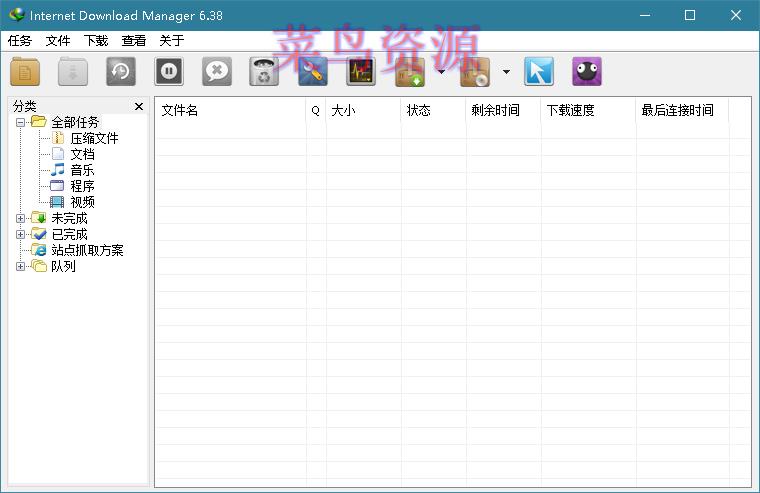The width and height of the screenshot is (760, 493).
Task: Click the Stop All pause icon
Action: coord(169,72)
